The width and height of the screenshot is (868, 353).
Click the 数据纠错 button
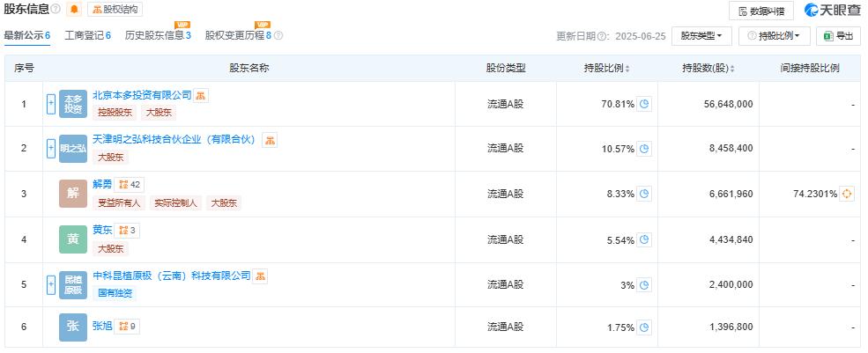761,11
